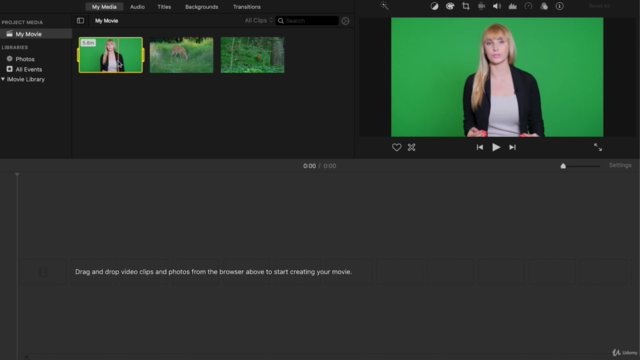
Task: Switch to the My Media tab
Action: pyautogui.click(x=104, y=7)
